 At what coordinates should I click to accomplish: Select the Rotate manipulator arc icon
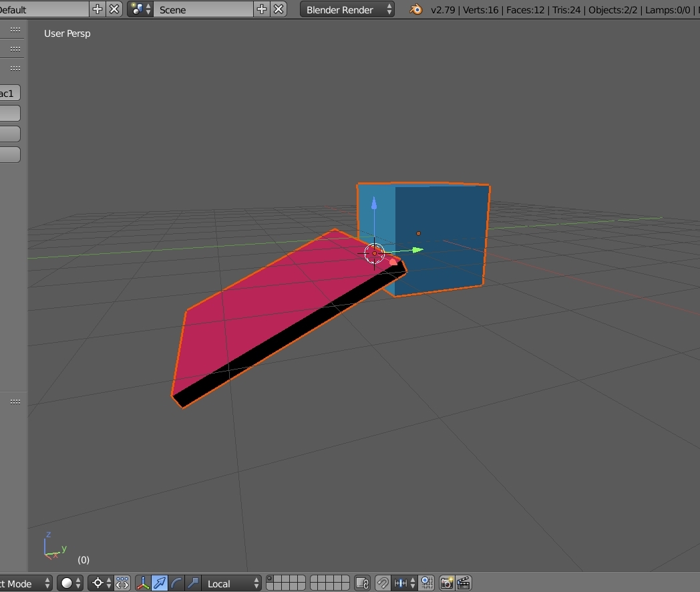(x=176, y=583)
